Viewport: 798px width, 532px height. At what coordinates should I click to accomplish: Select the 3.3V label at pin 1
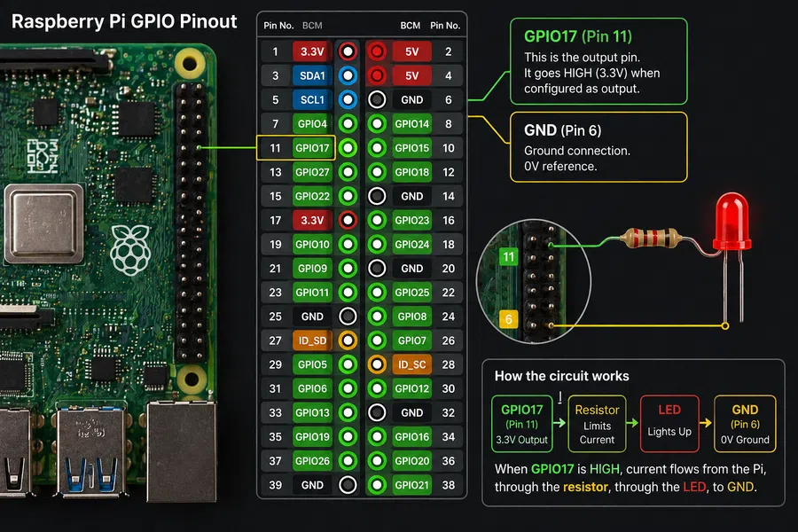tap(312, 51)
